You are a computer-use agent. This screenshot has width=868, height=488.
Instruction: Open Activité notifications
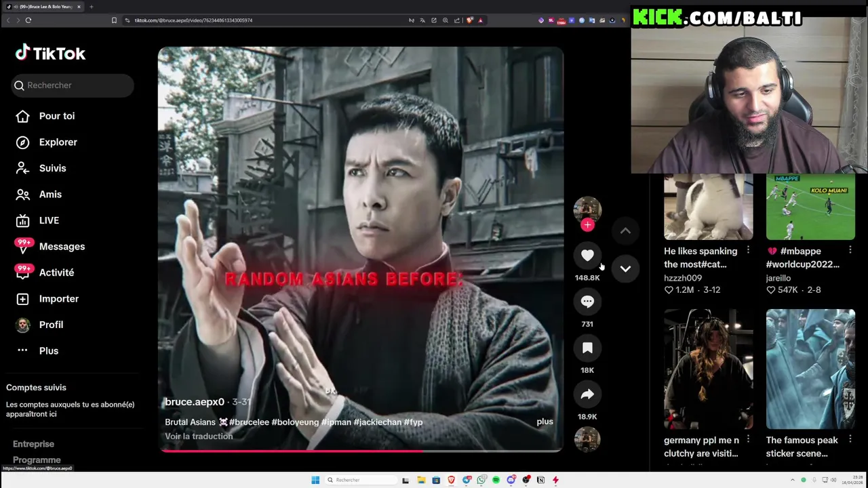(56, 272)
